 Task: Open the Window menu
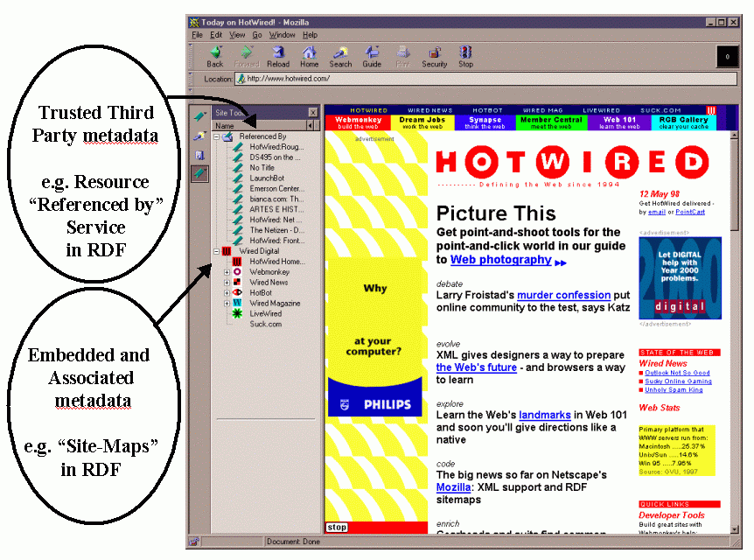[x=282, y=35]
